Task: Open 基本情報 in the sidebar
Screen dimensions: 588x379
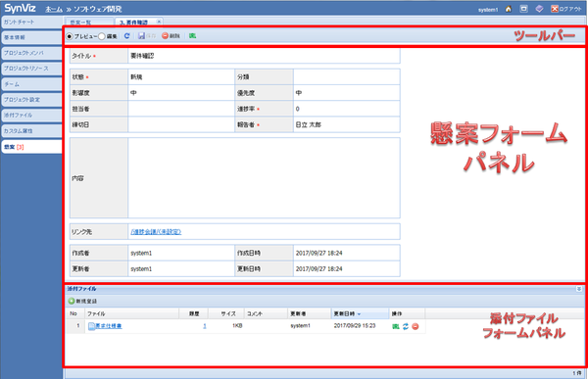Action: pos(31,37)
